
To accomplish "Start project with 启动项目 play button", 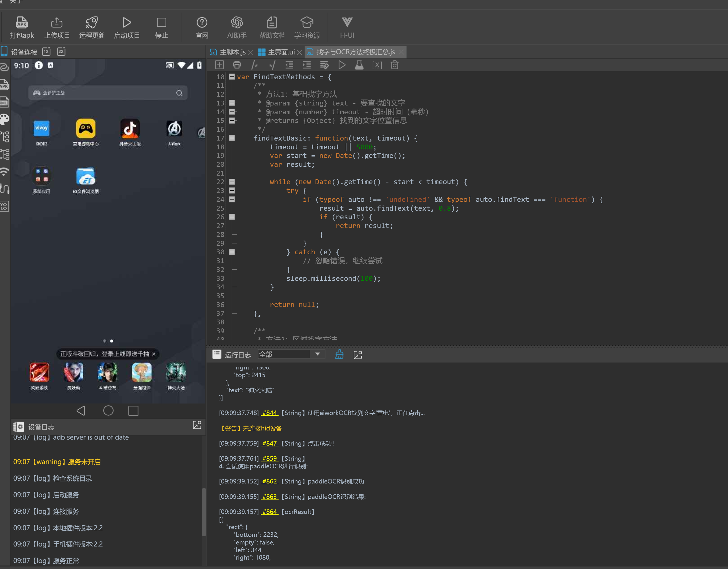I will pos(127,23).
